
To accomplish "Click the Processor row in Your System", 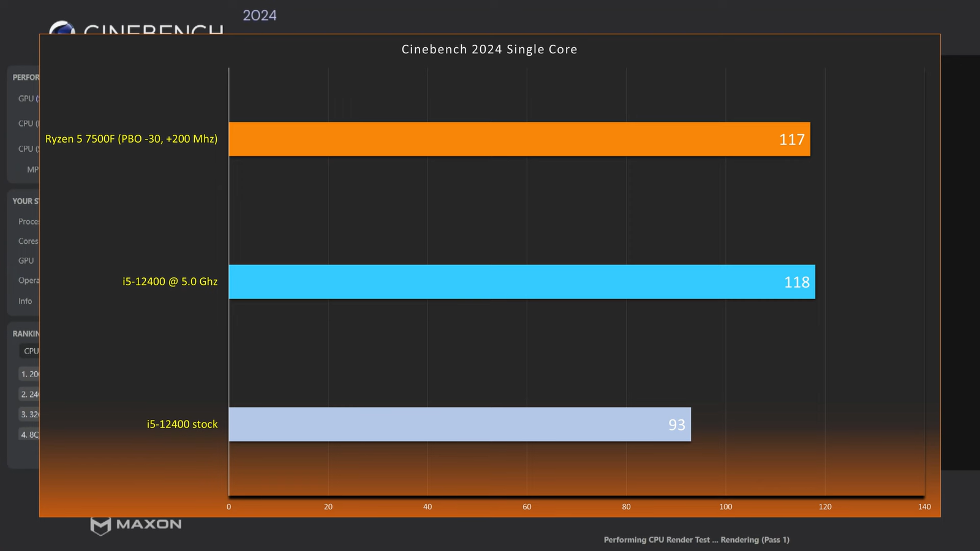I will click(x=28, y=222).
